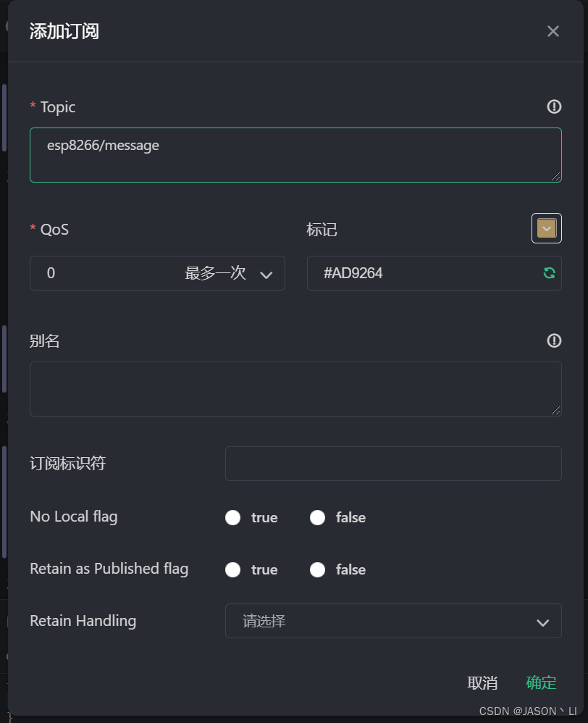Click into the 别名 alias text area
This screenshot has height=723, width=588.
coord(295,389)
